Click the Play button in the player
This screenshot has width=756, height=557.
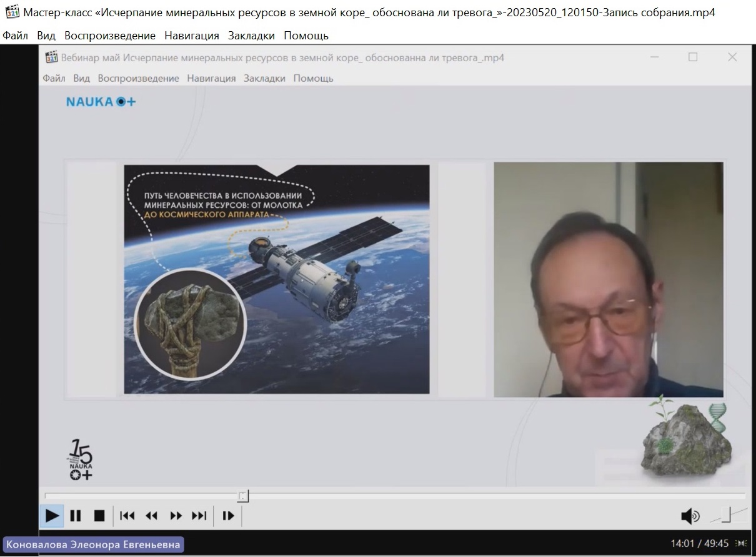coord(52,516)
